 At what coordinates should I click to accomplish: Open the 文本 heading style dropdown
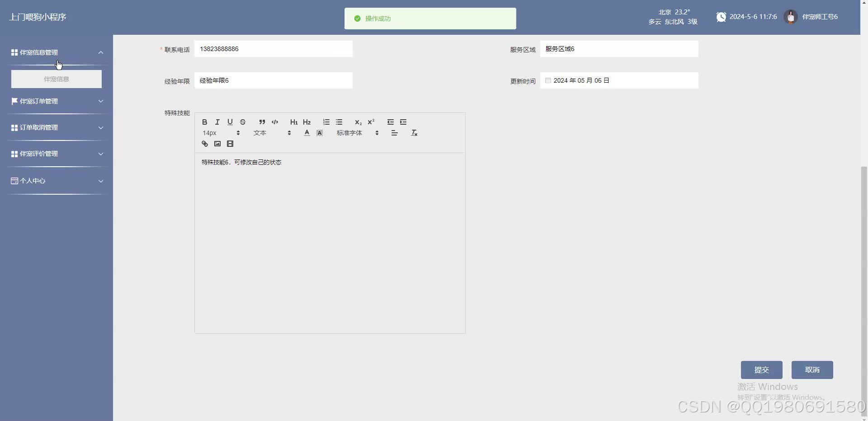272,133
